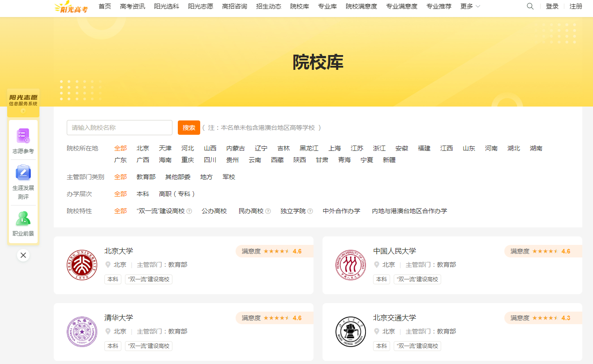Open the search magnifier icon in header
The image size is (593, 364).
(530, 6)
